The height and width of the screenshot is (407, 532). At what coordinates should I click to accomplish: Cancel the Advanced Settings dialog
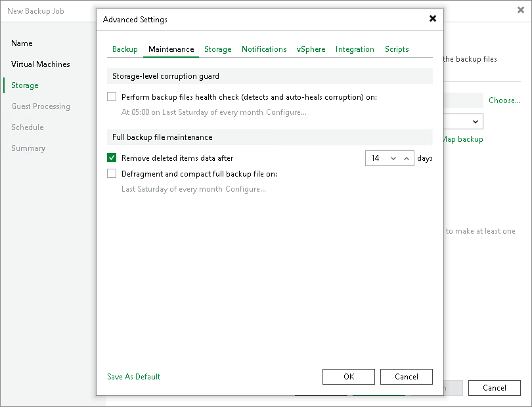(x=406, y=377)
